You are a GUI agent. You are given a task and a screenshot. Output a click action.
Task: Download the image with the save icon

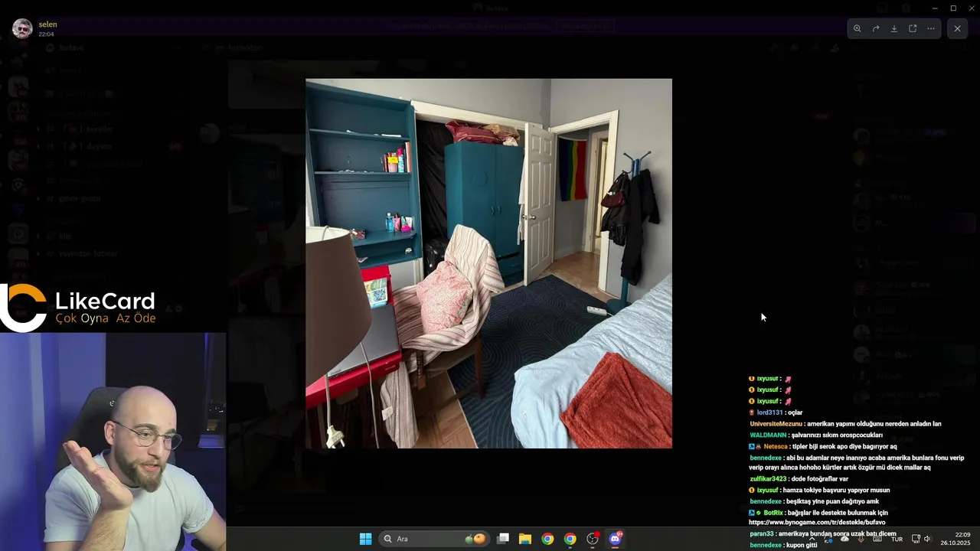click(x=894, y=28)
